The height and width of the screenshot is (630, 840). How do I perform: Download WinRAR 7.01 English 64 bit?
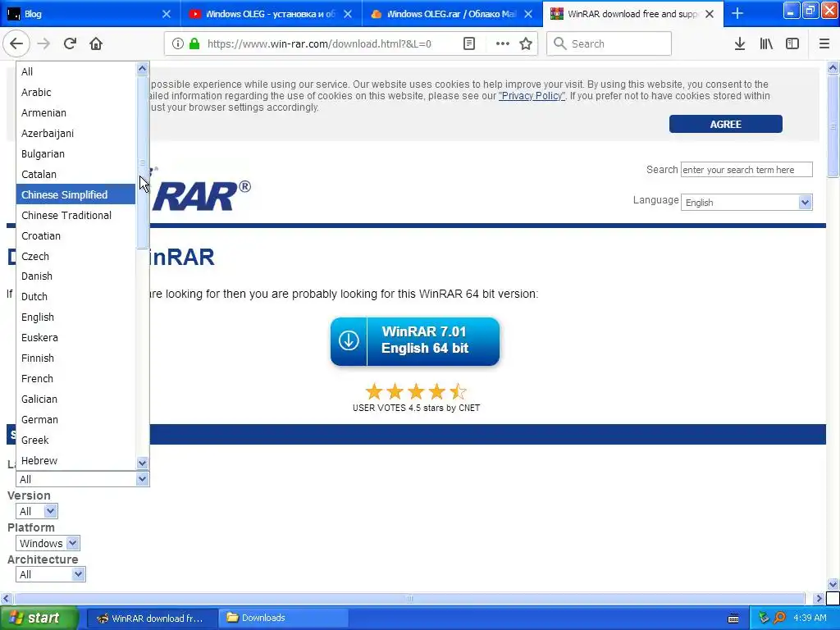point(414,341)
